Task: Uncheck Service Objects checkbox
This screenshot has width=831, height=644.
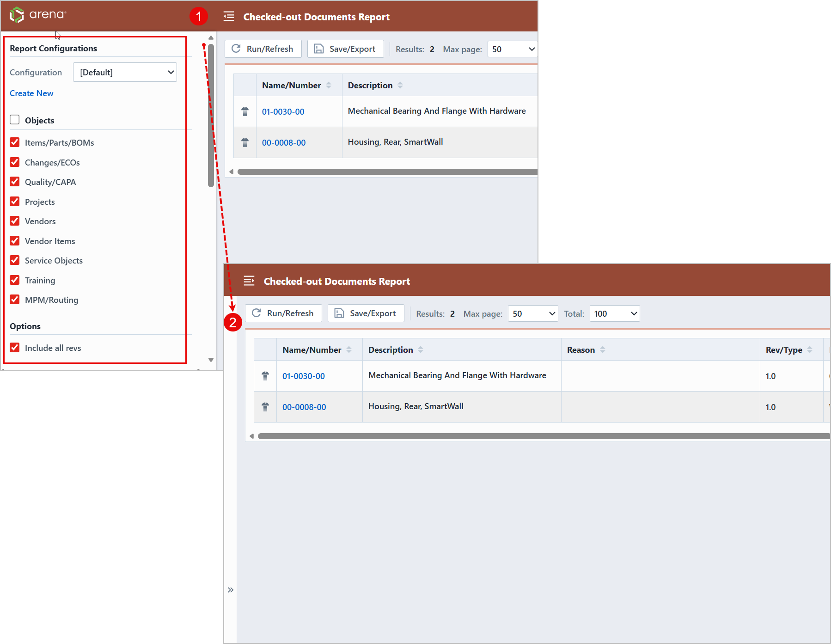Action: click(x=15, y=260)
